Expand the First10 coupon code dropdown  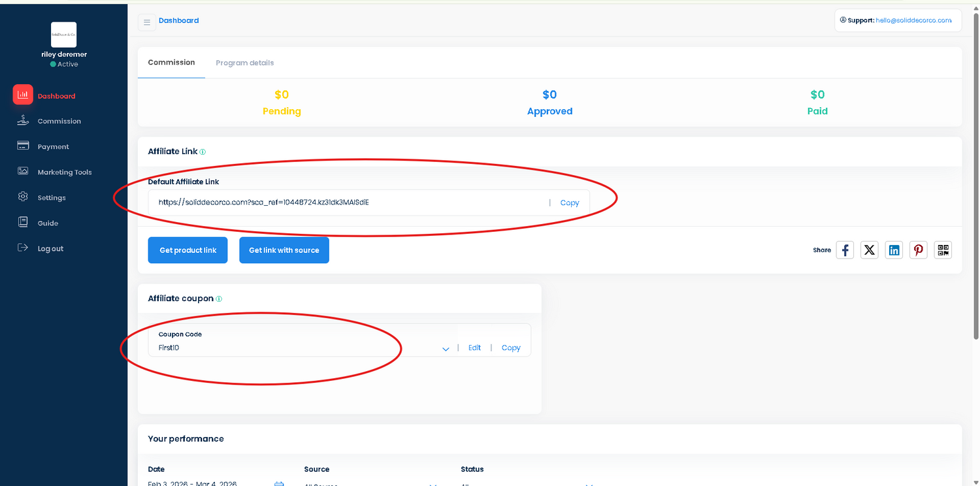[446, 349]
